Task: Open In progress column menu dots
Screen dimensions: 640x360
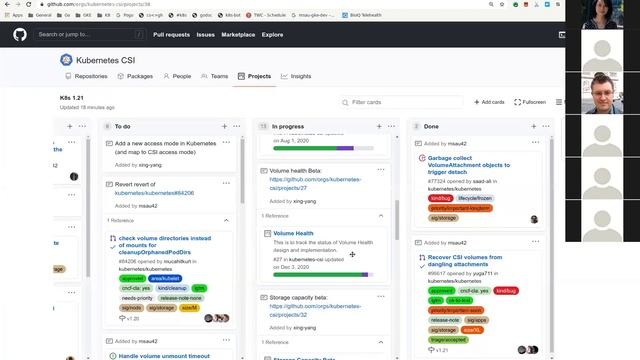Action: pos(391,127)
